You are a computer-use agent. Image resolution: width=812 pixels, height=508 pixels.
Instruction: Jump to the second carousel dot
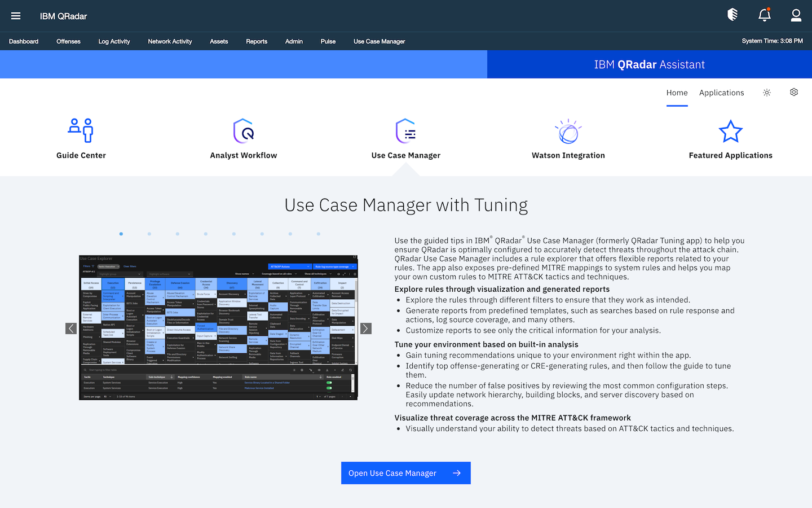point(149,233)
